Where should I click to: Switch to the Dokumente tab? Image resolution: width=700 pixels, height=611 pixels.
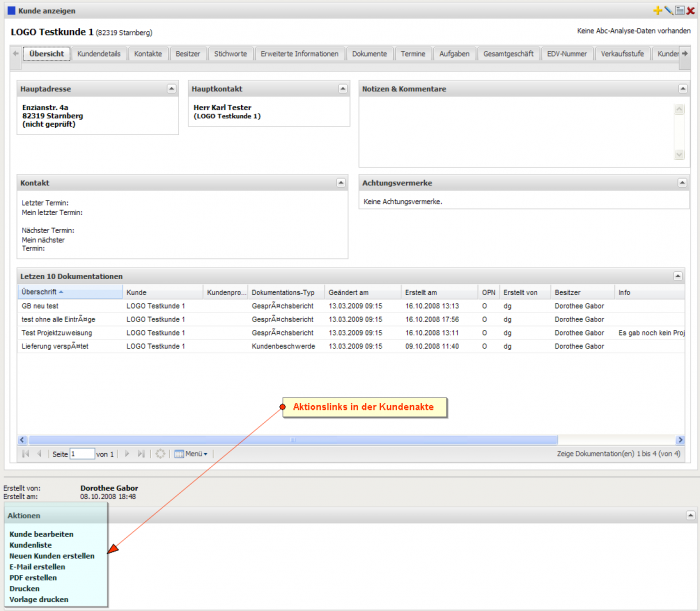point(370,54)
